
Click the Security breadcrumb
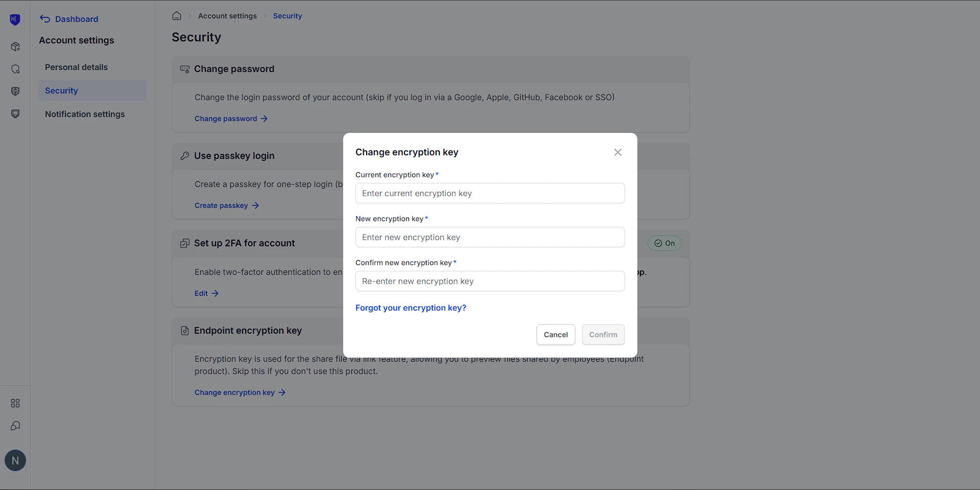(288, 16)
